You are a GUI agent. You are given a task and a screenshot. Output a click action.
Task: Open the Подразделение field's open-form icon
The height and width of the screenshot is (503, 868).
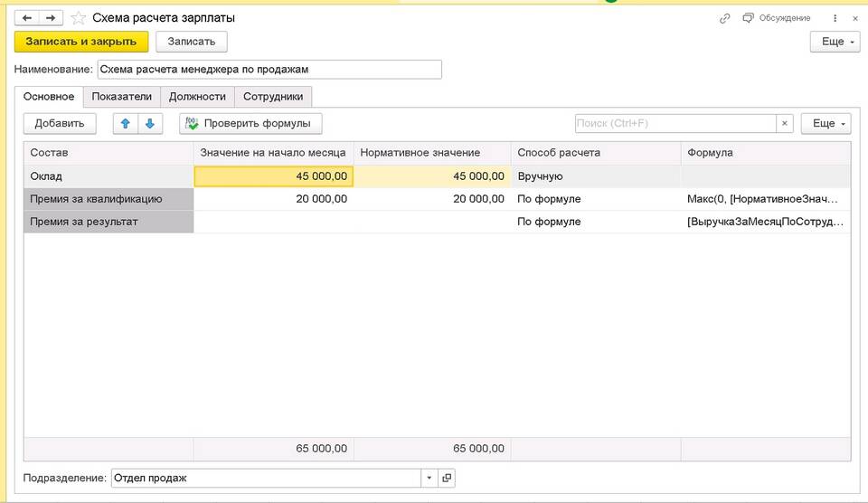tap(446, 478)
